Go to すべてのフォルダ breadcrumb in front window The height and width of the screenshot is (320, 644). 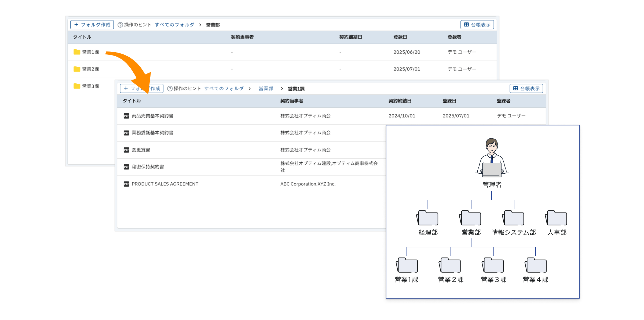click(224, 88)
